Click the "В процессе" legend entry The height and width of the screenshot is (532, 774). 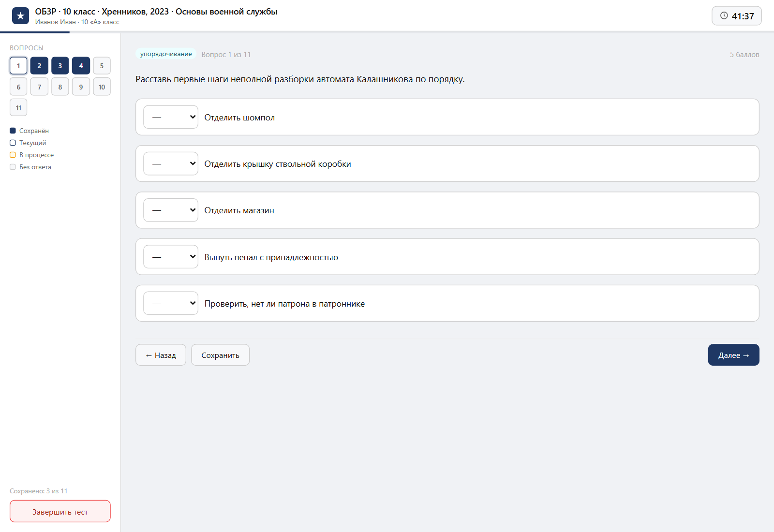(x=32, y=155)
